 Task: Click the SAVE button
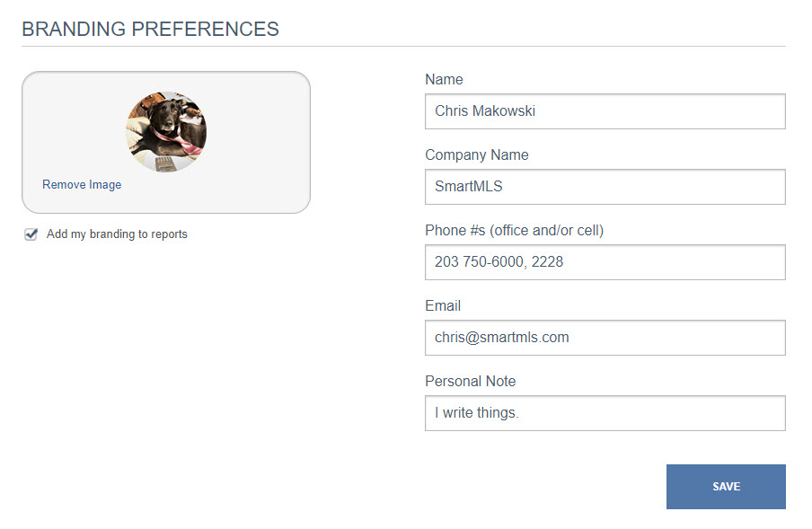coord(726,487)
